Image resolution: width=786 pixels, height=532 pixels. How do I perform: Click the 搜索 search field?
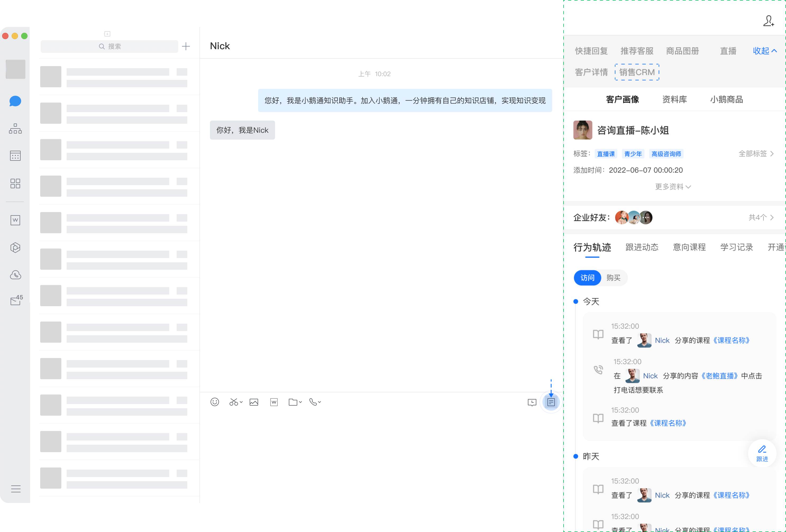pyautogui.click(x=109, y=46)
